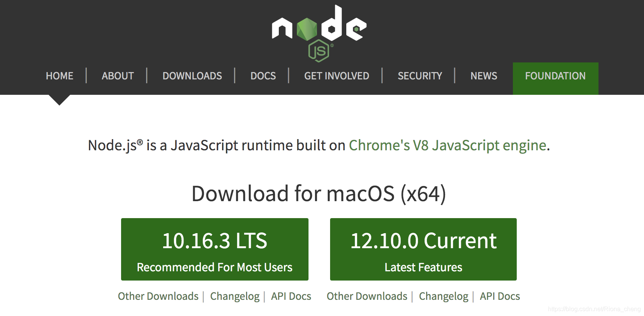The image size is (644, 316).
Task: Navigate to the SECURITY page
Action: point(420,76)
